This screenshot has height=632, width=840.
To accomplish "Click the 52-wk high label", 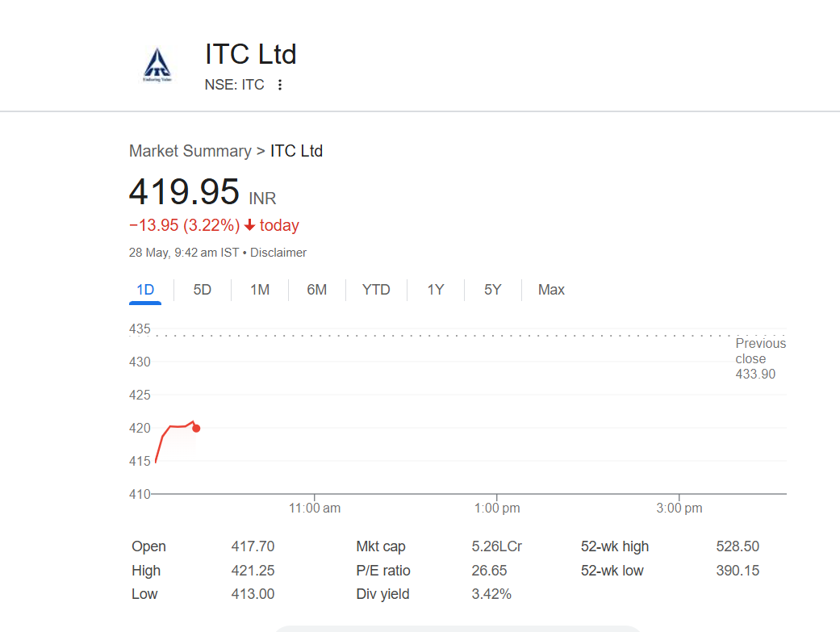I will coord(615,546).
